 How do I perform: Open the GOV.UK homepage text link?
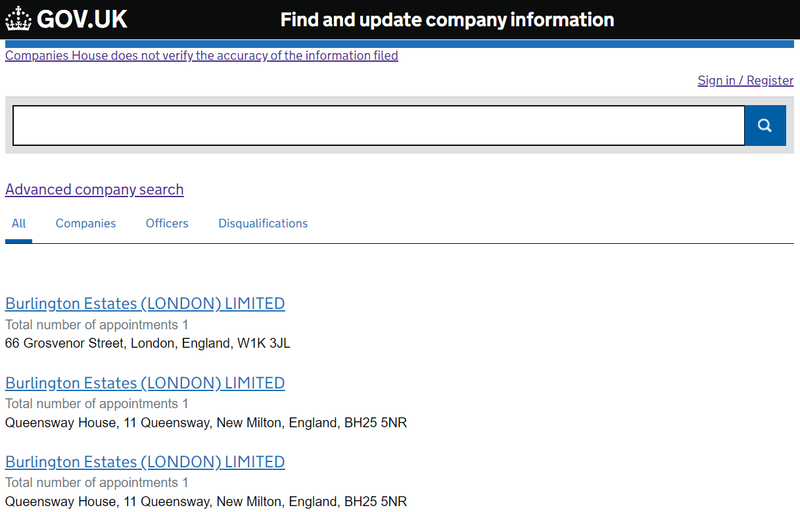coord(82,19)
